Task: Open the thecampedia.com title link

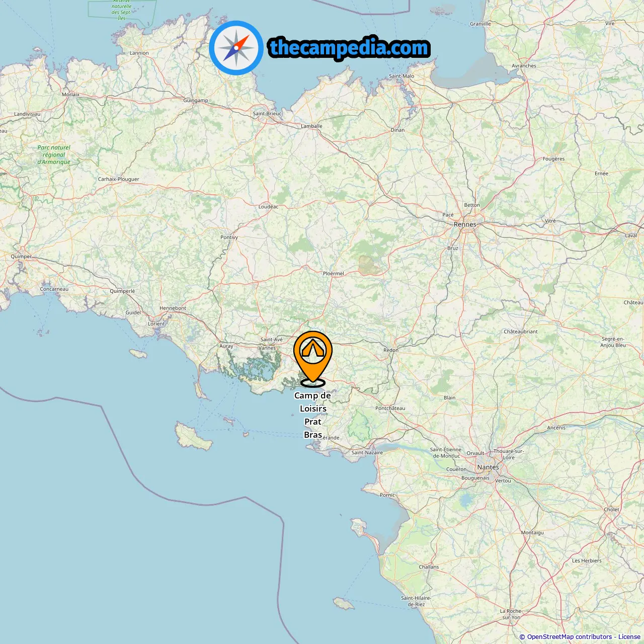Action: tap(349, 48)
